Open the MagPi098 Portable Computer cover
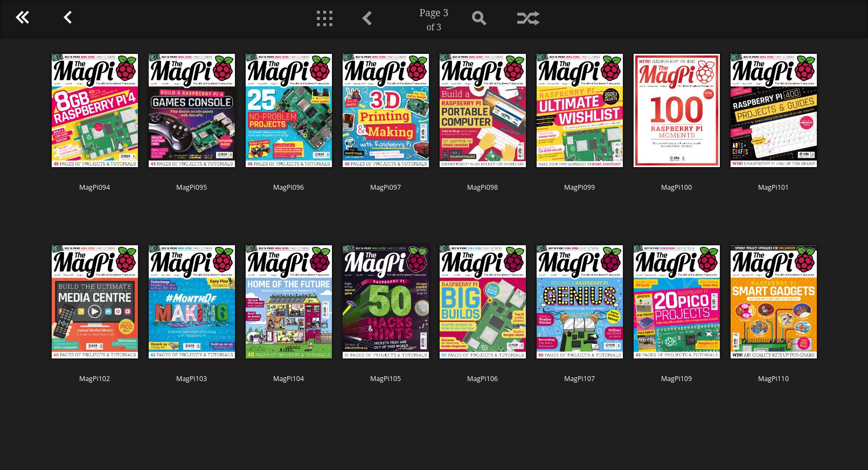Viewport: 868px width, 470px height. pos(483,110)
